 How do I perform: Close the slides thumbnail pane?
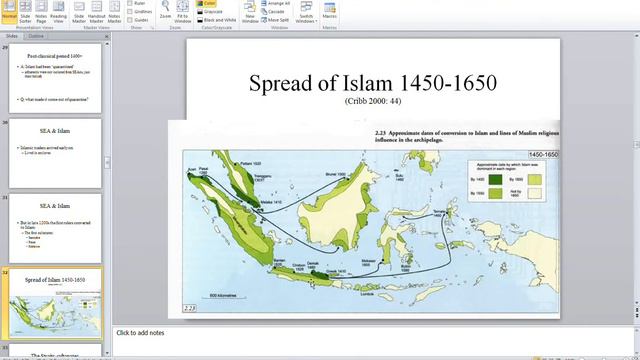coord(107,36)
